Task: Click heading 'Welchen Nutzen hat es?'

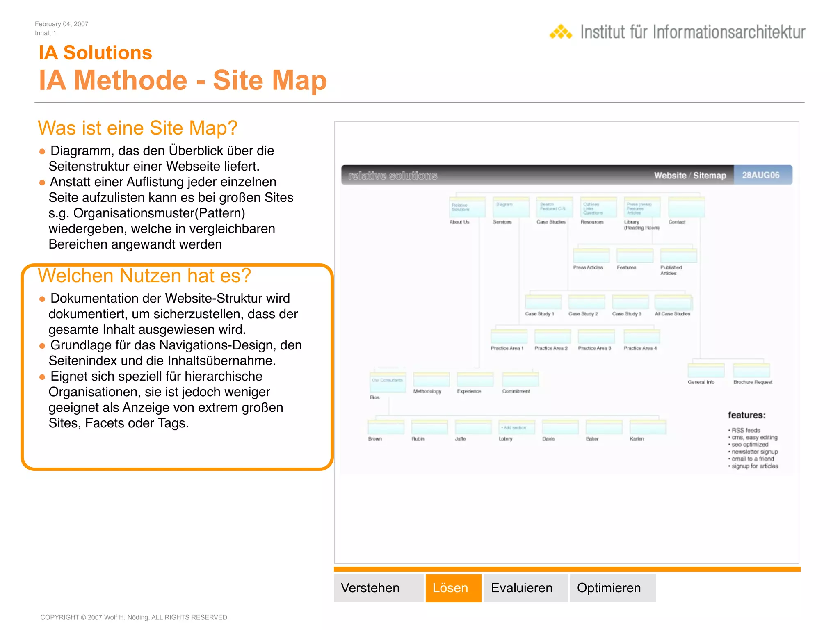Action: 144,276
